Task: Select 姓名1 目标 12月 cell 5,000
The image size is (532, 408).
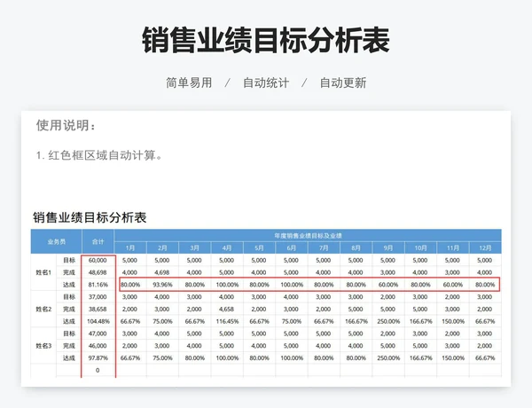Action: (x=485, y=260)
